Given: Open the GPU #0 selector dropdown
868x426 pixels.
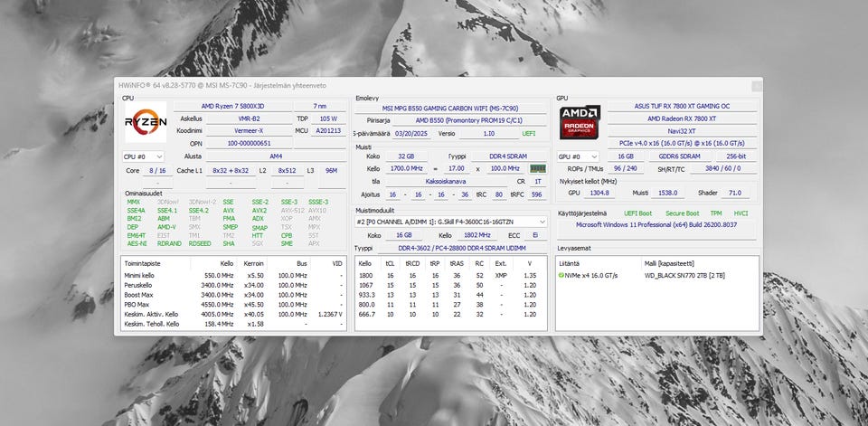Looking at the screenshot, I should [578, 156].
